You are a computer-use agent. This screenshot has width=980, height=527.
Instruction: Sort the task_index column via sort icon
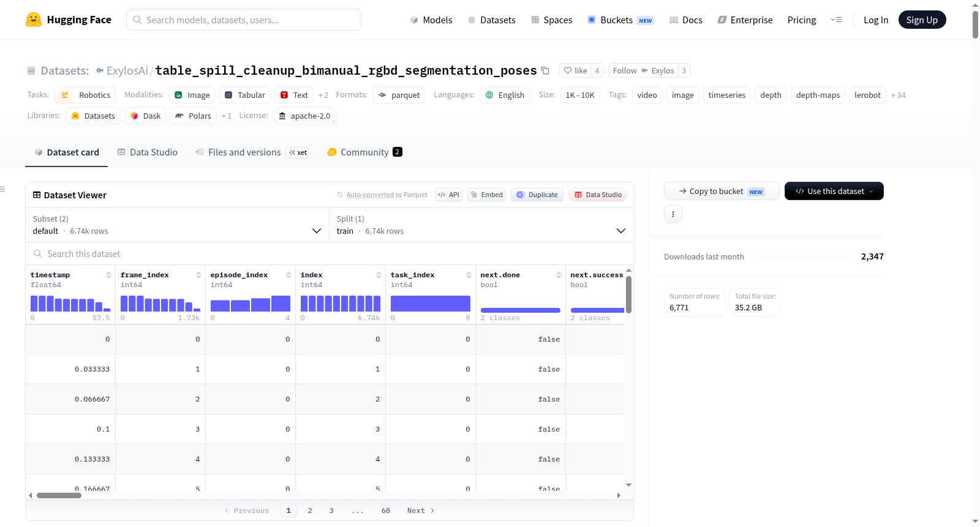(469, 275)
